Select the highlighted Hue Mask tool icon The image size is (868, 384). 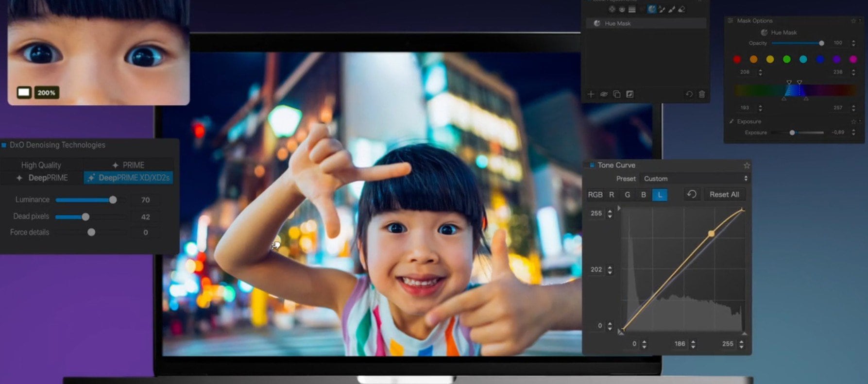(x=652, y=9)
